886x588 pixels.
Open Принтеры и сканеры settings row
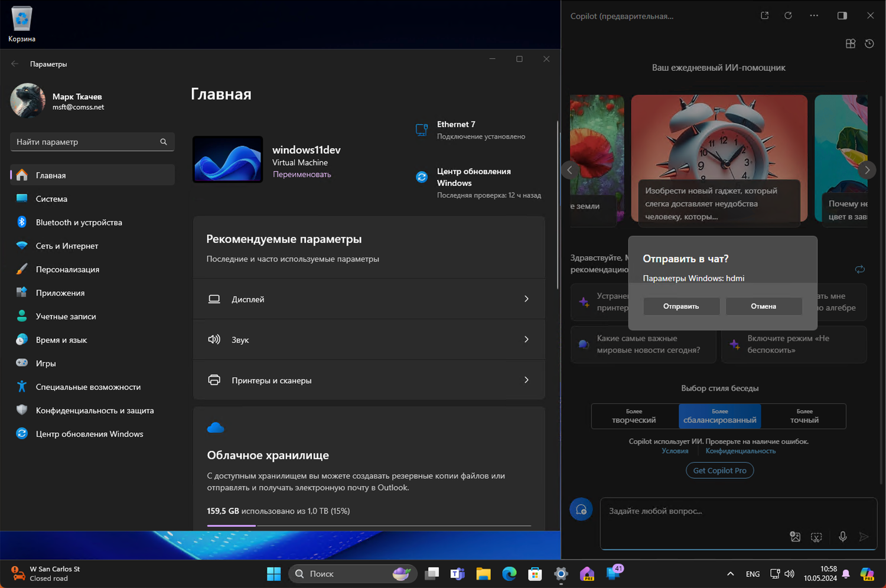coord(369,380)
